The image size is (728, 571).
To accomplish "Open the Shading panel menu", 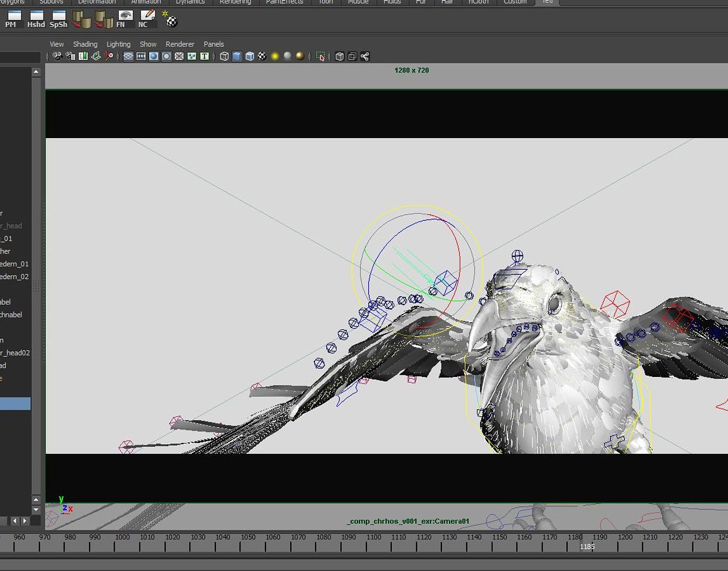I will [85, 44].
